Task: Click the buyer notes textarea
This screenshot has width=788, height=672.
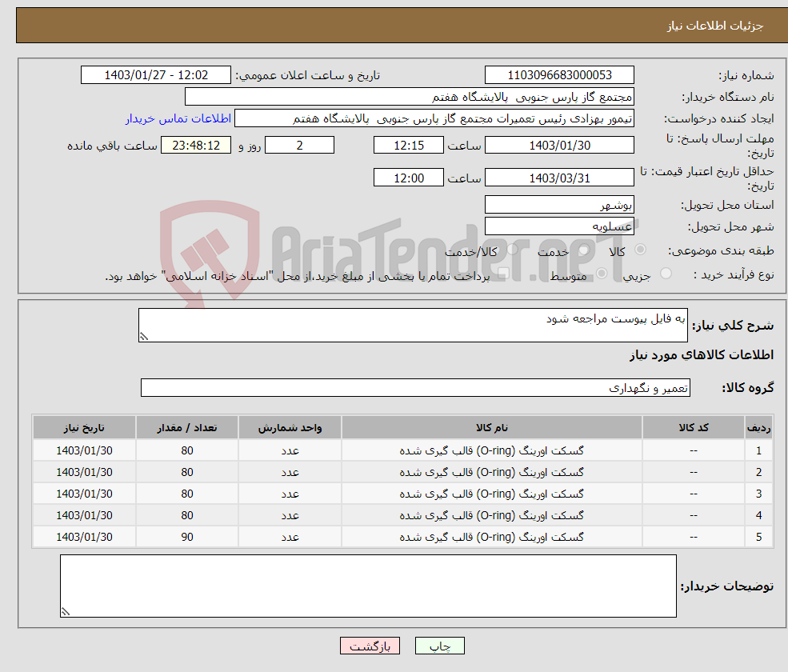Action: coord(368,586)
